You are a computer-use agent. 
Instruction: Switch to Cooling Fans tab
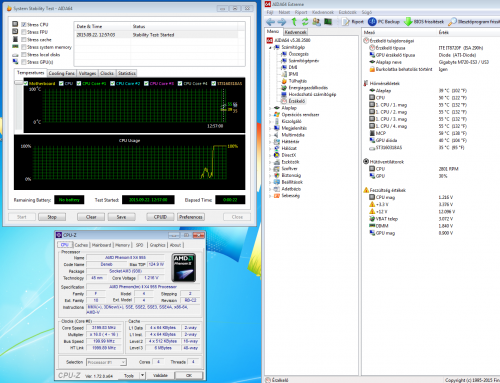click(62, 73)
